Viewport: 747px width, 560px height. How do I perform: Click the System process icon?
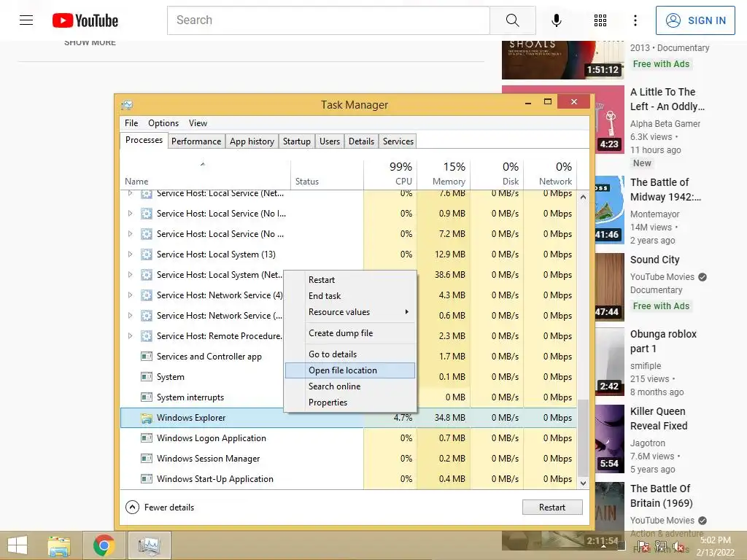tap(147, 377)
